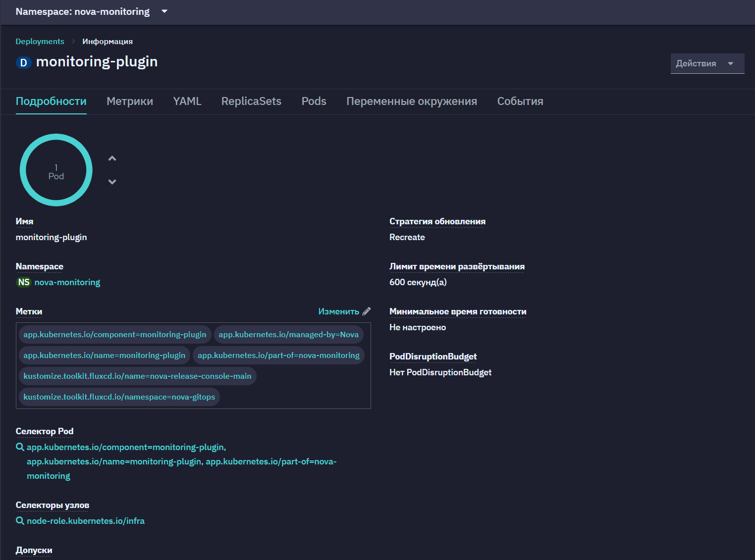This screenshot has height=560, width=755.
Task: Click label kustomize.toolkit.fluxcd.io/namespace=nova-gitops
Action: tap(119, 397)
